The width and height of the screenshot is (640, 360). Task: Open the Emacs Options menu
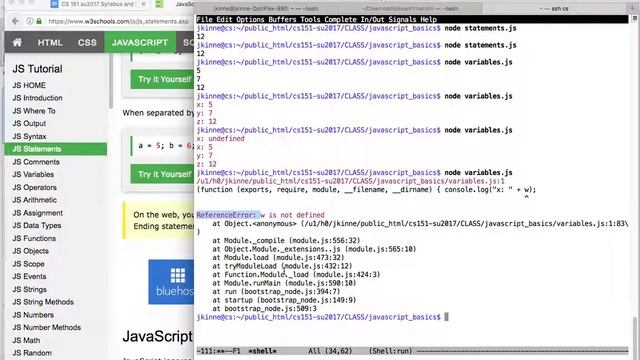point(250,20)
